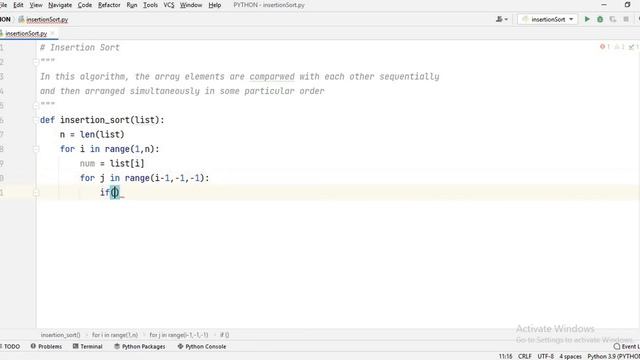Screen dimensions: 640x360
Task: Open the Python Packages tool window
Action: (x=140, y=346)
